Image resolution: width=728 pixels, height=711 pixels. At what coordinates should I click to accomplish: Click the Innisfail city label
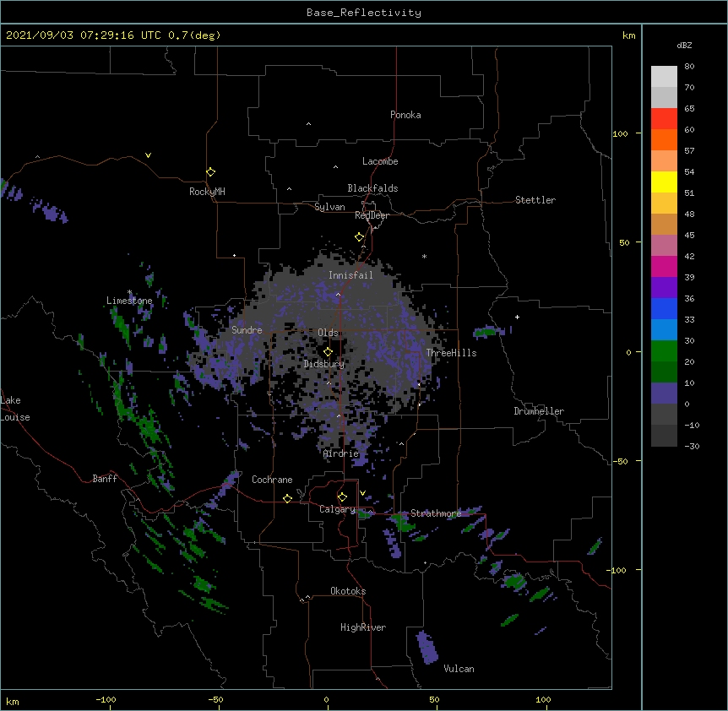(x=350, y=275)
